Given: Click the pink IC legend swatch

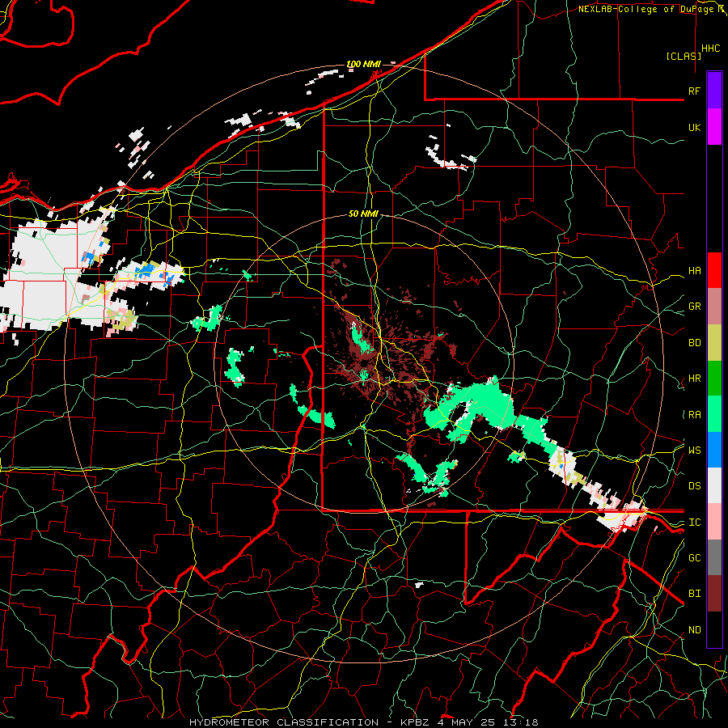Looking at the screenshot, I should [714, 522].
